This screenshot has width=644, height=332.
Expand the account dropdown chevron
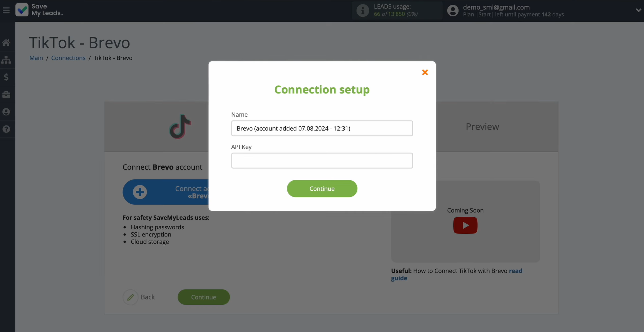pos(638,10)
